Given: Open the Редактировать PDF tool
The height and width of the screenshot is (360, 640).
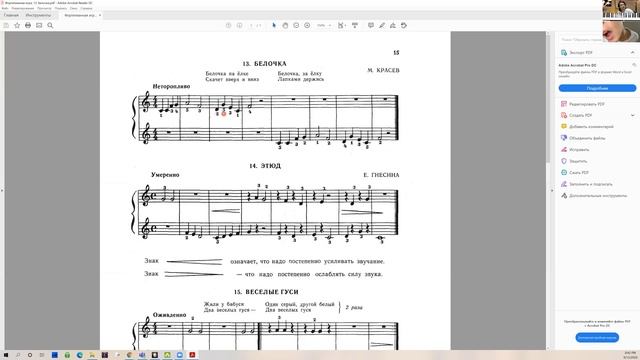Looking at the screenshot, I should pyautogui.click(x=582, y=104).
